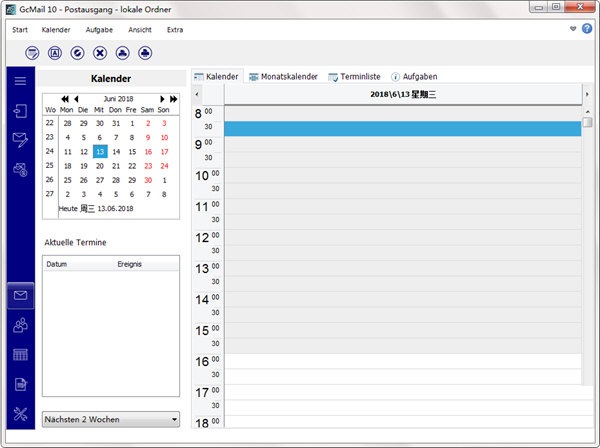Image resolution: width=600 pixels, height=448 pixels.
Task: Select the 14:00 time slot
Action: tap(403, 299)
